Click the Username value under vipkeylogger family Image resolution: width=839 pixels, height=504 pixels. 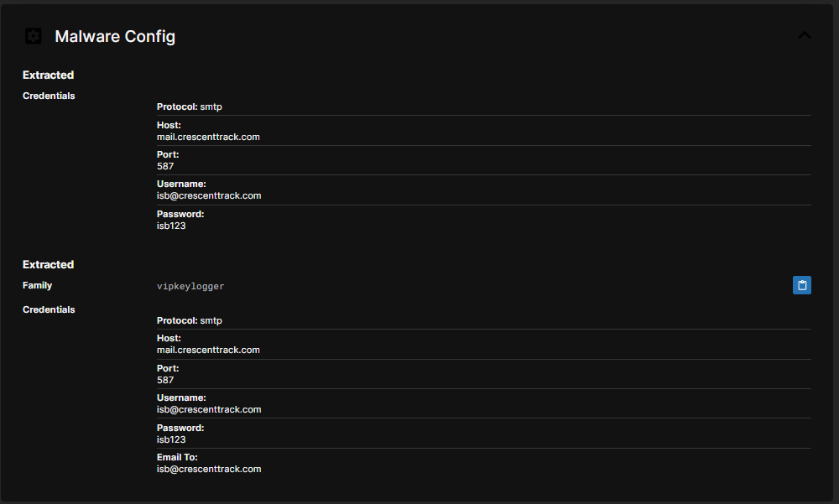tap(209, 409)
